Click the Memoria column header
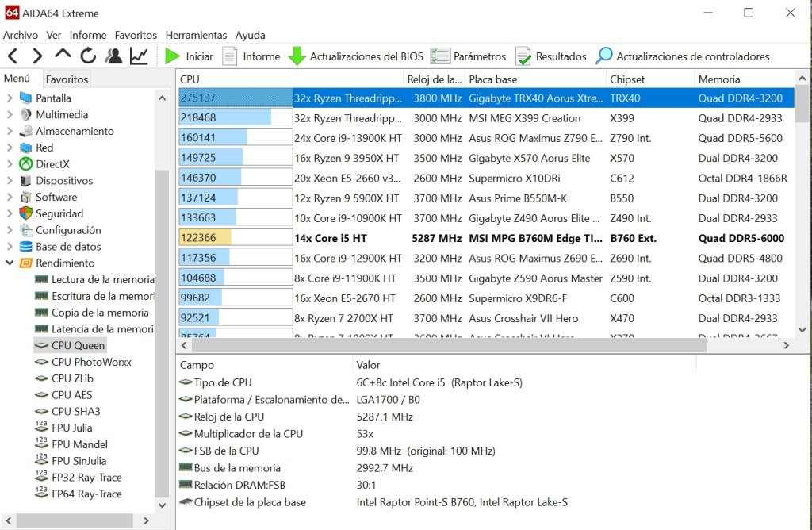This screenshot has width=812, height=530. pyautogui.click(x=744, y=79)
